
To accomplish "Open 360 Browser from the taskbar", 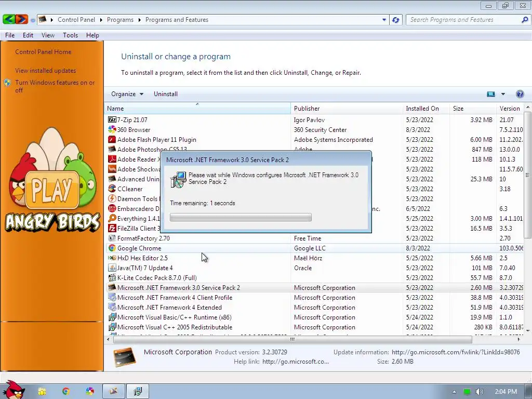I will pyautogui.click(x=89, y=391).
